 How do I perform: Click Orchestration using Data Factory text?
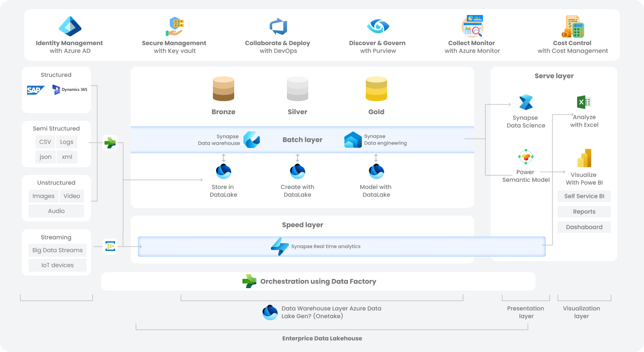(x=318, y=281)
